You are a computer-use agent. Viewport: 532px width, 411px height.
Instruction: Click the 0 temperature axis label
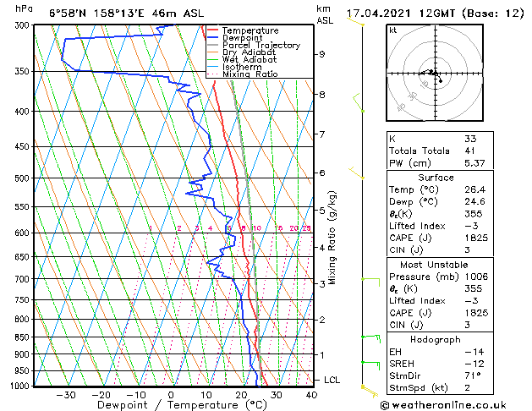tap(171, 395)
